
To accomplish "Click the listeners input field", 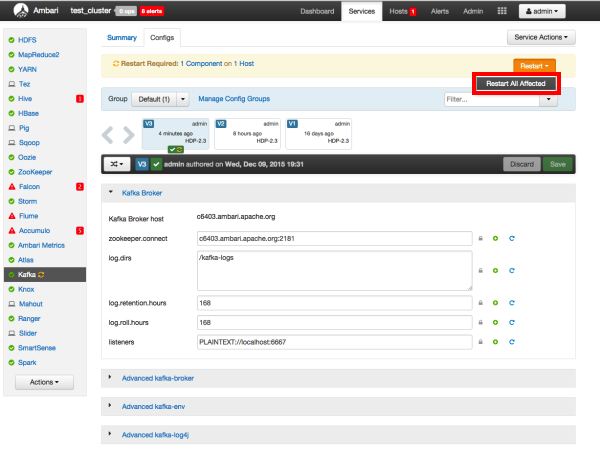I will [x=334, y=342].
